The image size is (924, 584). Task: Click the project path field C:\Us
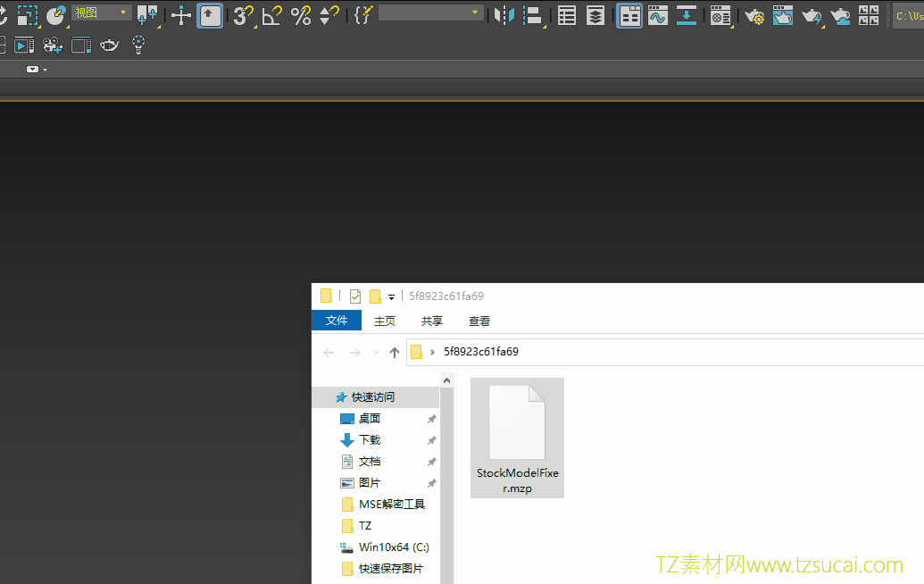click(908, 16)
